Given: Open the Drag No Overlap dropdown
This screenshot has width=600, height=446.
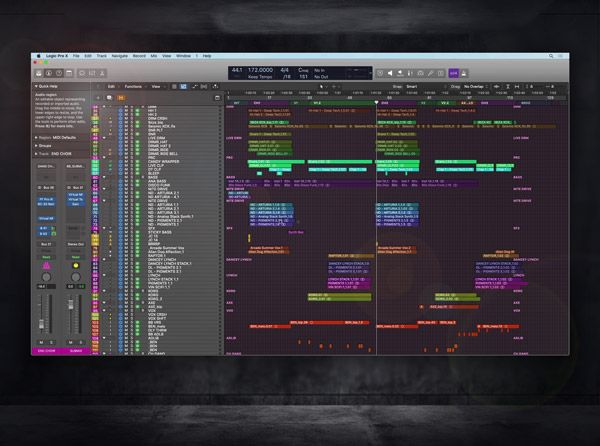Looking at the screenshot, I should click(x=469, y=86).
